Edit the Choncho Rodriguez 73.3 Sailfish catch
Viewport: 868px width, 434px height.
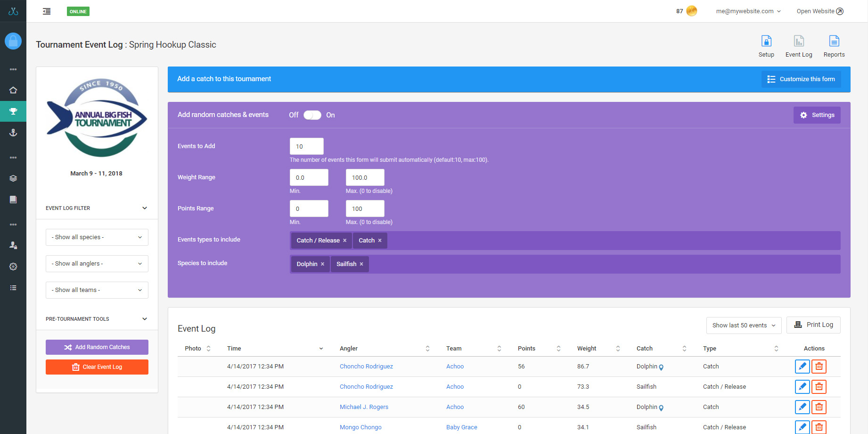click(802, 387)
